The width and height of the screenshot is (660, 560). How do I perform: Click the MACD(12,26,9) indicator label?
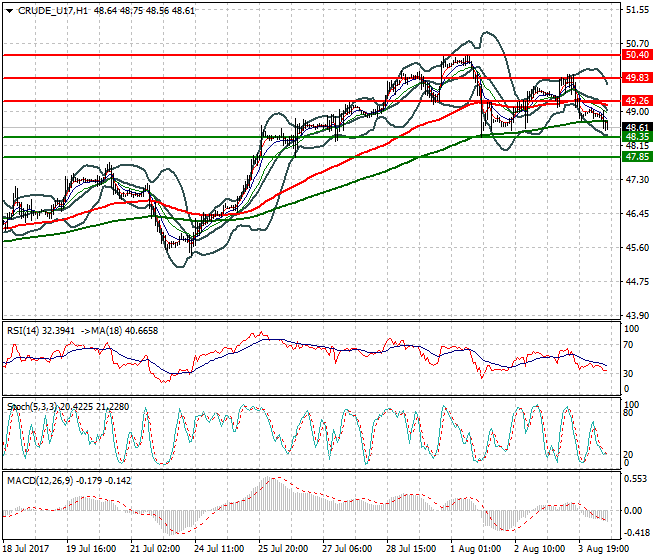[40, 480]
